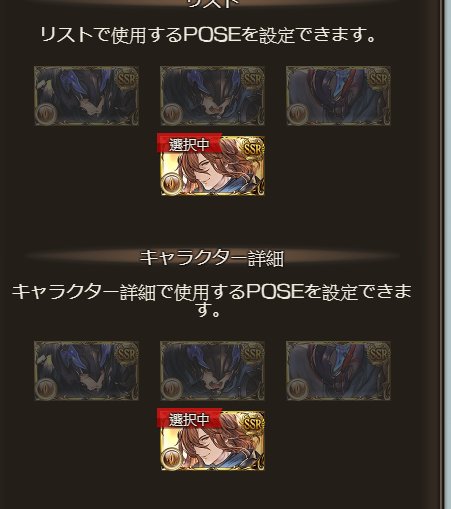Click the 選択中 badge in キャラクター詳細 section
Screen dimensions: 451x509
189,418
